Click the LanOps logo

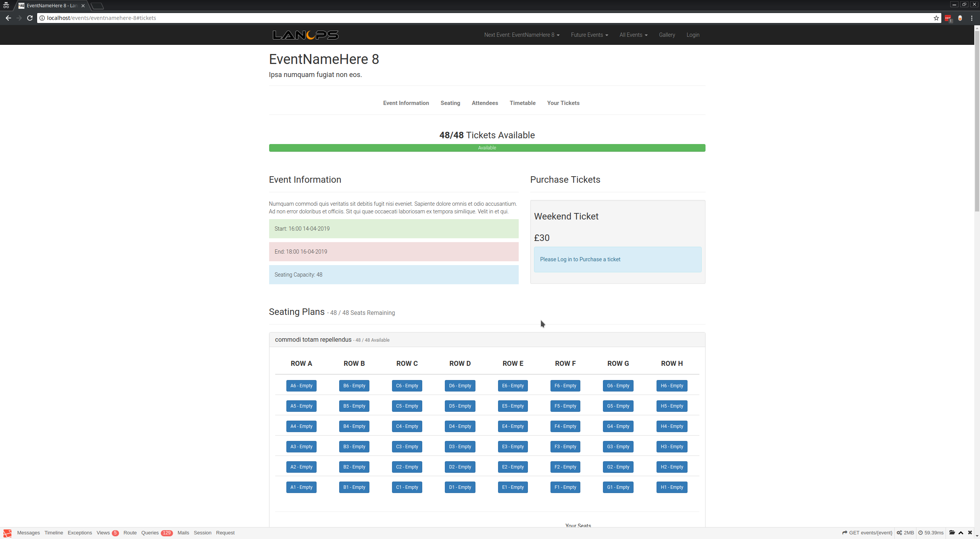coord(305,35)
